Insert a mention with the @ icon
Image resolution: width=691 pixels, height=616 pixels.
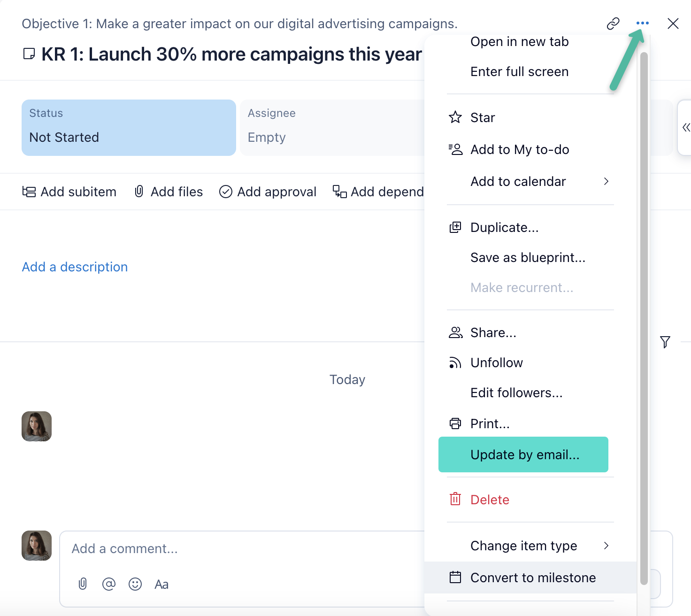click(109, 584)
